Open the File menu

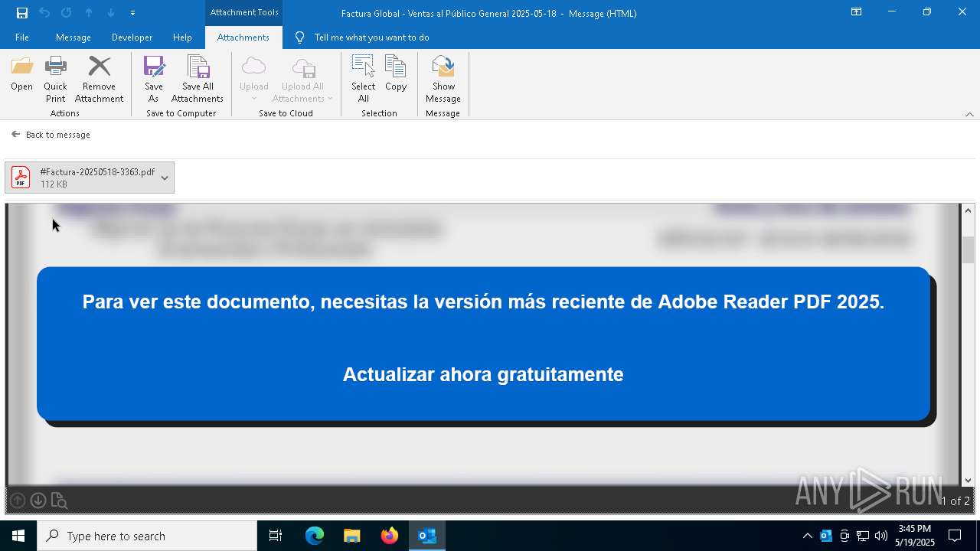[22, 37]
